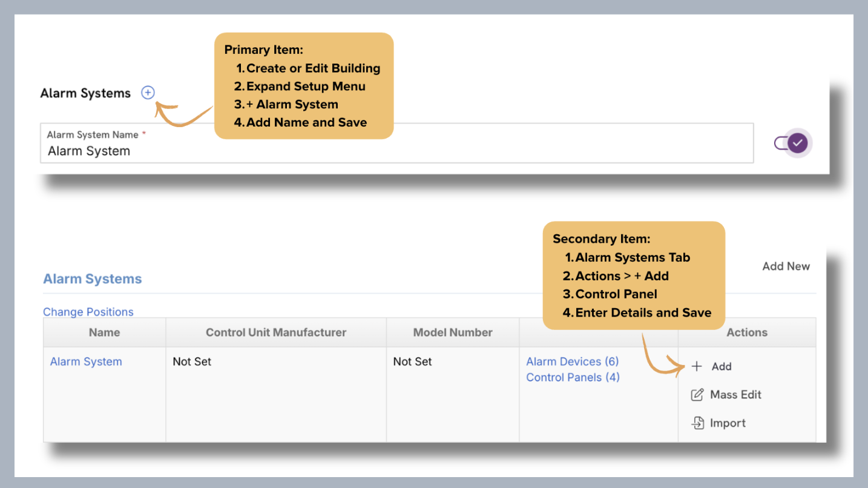This screenshot has width=868, height=488.
Task: Open the Alarm System name link in table
Action: tap(86, 361)
